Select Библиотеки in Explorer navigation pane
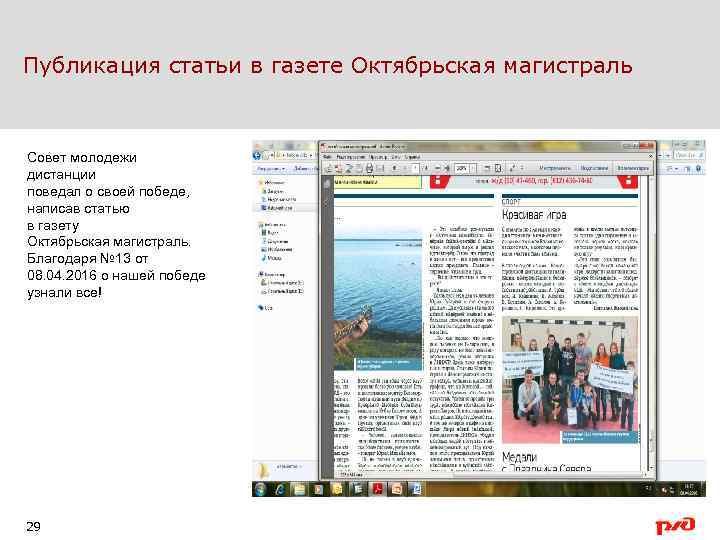This screenshot has height=540, width=720. point(273,225)
